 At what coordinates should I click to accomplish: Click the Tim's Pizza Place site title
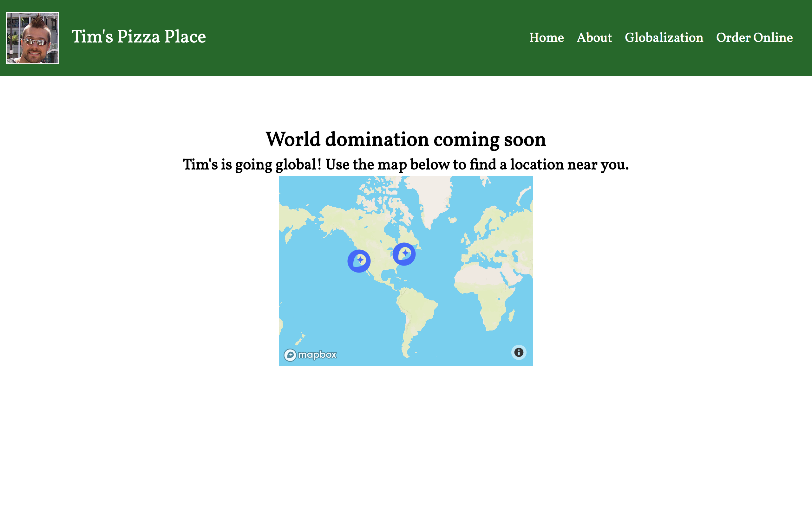click(139, 37)
